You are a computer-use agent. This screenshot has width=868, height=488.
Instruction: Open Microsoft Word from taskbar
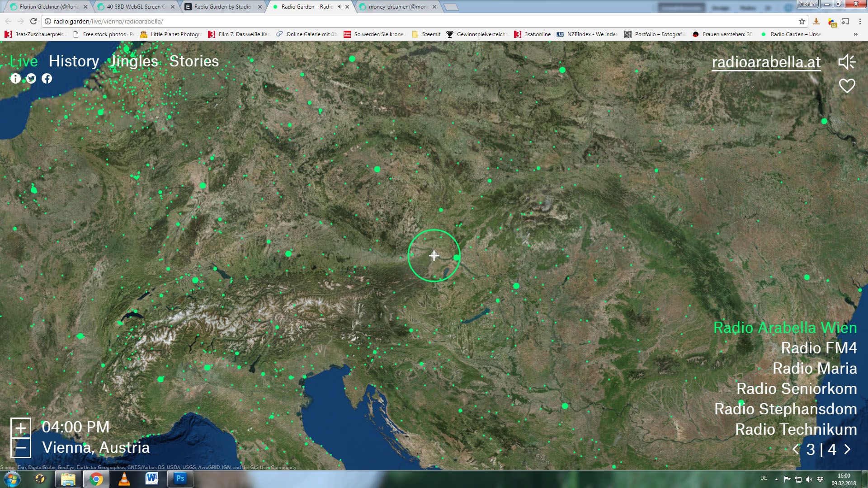152,479
